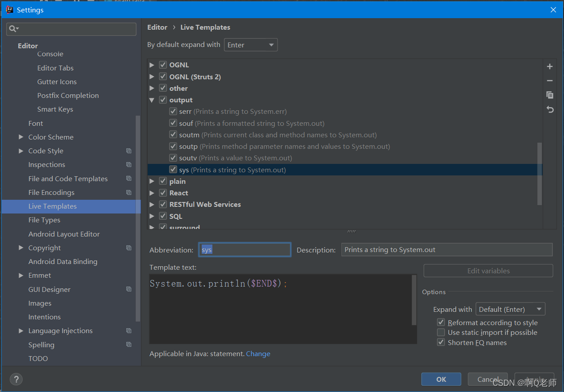Screen dimensions: 564x392
Task: Disable the souf template checkbox
Action: (173, 123)
